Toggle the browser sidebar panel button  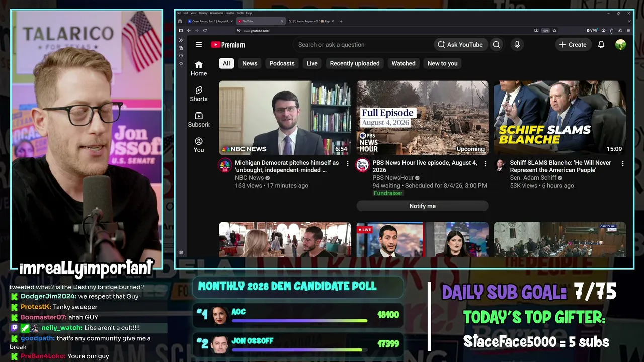click(181, 31)
